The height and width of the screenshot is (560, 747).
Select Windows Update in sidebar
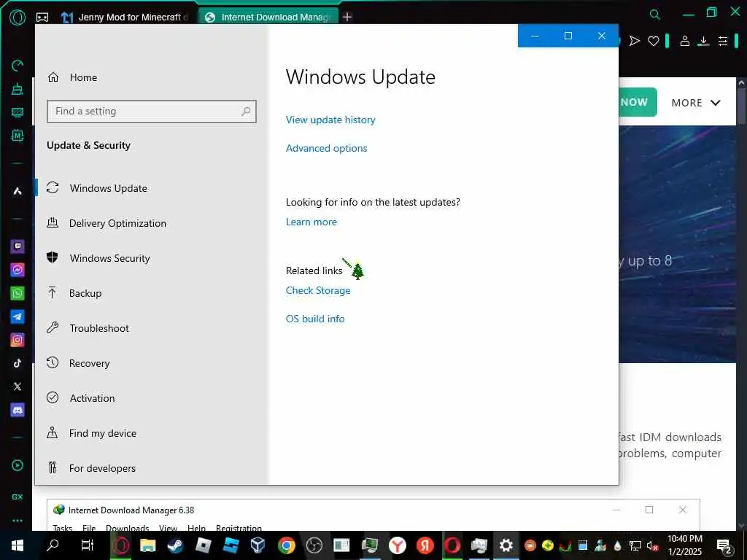(x=152, y=188)
